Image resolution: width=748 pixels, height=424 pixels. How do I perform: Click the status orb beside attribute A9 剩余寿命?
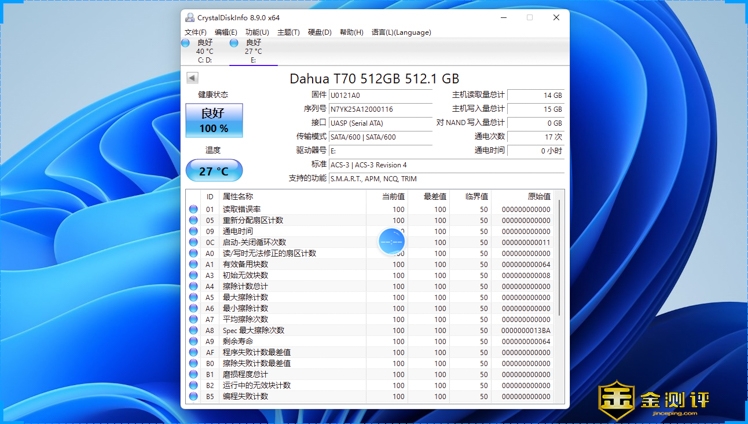193,341
